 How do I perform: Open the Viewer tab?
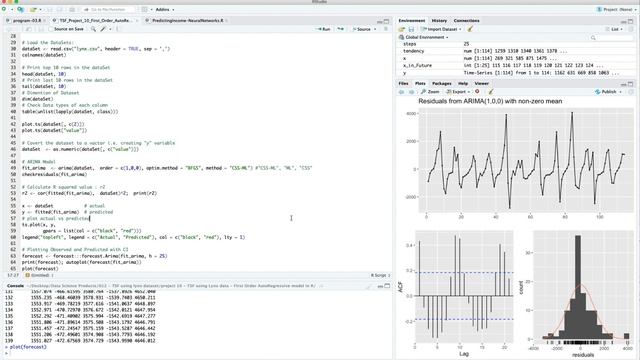coord(482,83)
